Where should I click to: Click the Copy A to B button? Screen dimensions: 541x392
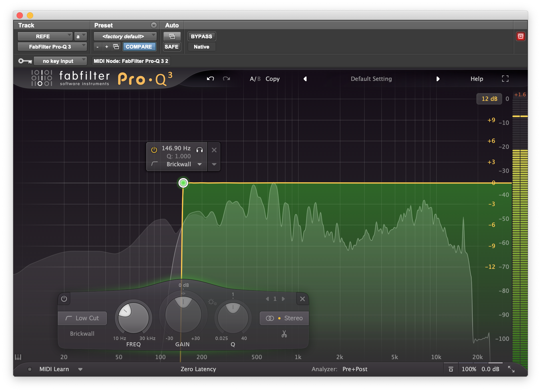point(273,79)
